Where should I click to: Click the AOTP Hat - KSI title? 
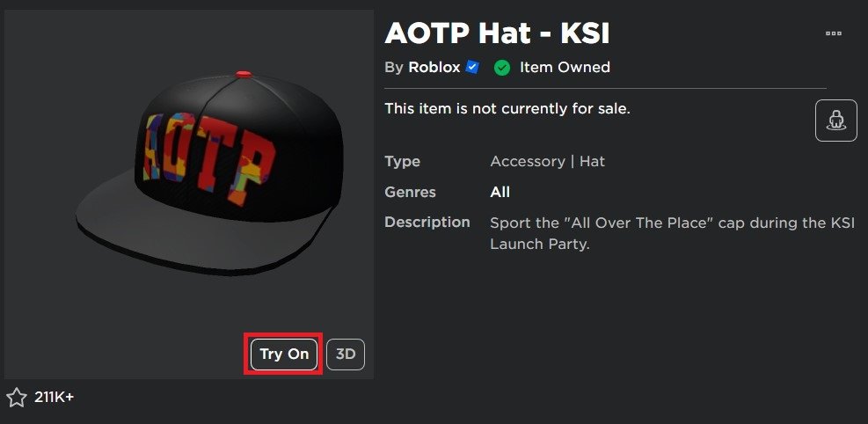click(x=497, y=33)
